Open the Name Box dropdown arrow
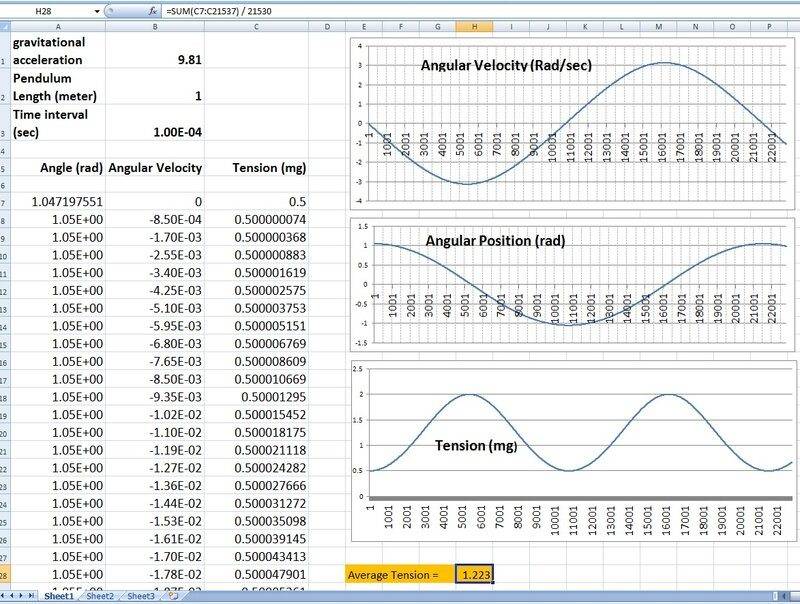The width and height of the screenshot is (800, 604). click(x=97, y=10)
